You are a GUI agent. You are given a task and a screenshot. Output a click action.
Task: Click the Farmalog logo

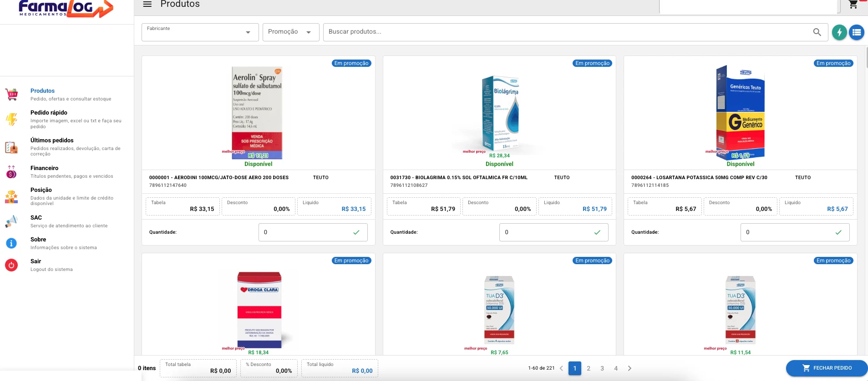point(66,9)
